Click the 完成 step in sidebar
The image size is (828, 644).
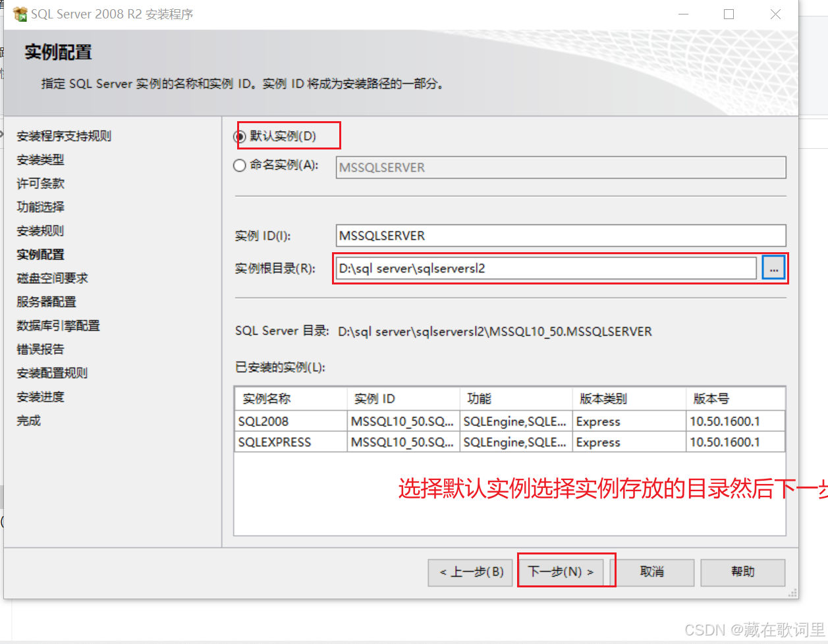(x=28, y=421)
